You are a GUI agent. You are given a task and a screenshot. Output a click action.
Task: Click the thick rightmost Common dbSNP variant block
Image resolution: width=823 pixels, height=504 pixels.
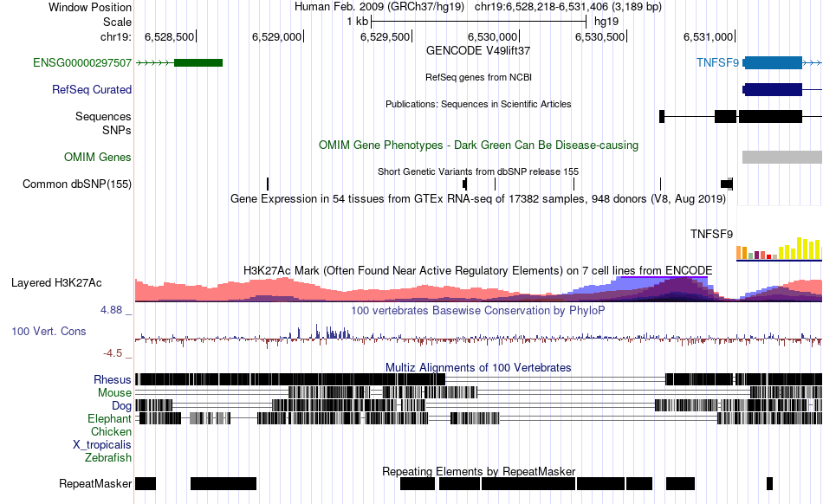click(x=727, y=184)
